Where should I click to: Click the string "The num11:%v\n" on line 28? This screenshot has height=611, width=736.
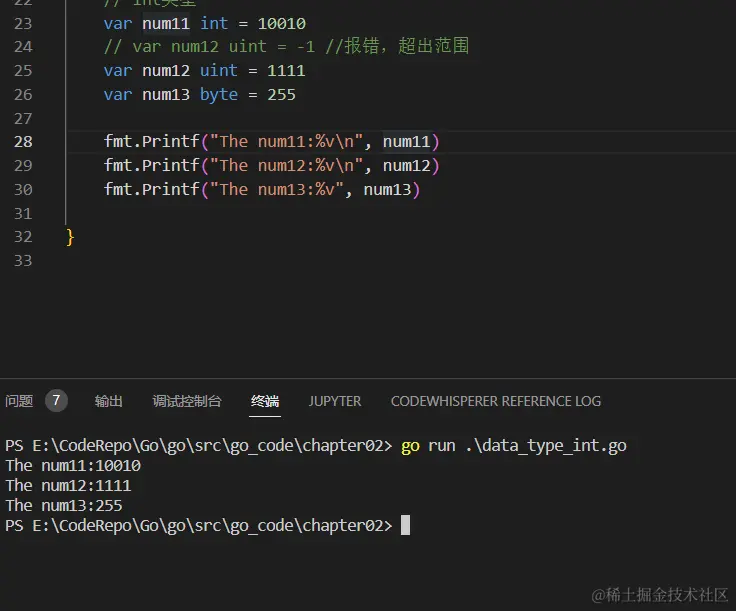click(286, 142)
